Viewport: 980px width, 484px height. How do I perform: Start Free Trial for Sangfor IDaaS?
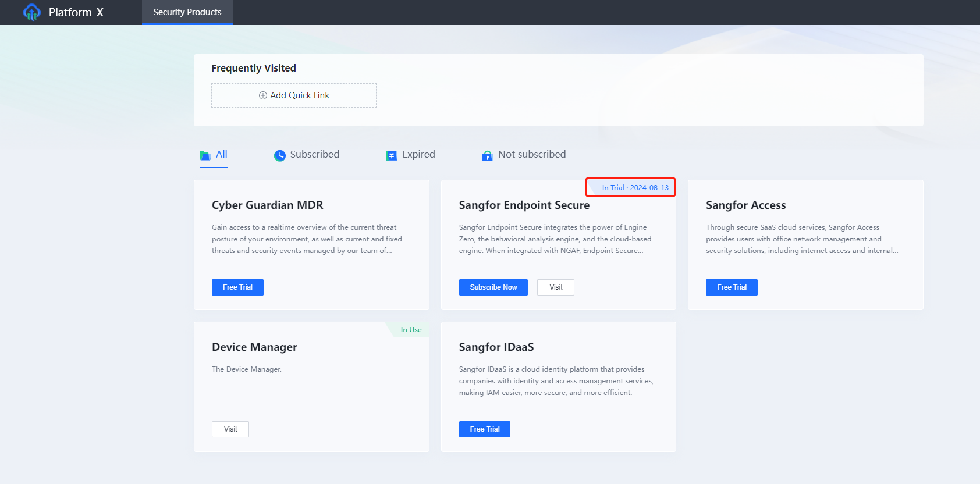pos(485,429)
